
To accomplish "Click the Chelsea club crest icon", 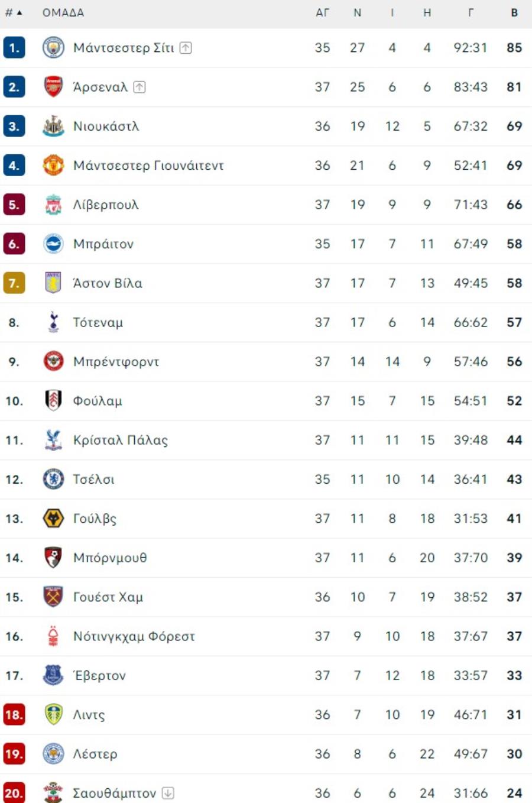I will (x=53, y=480).
